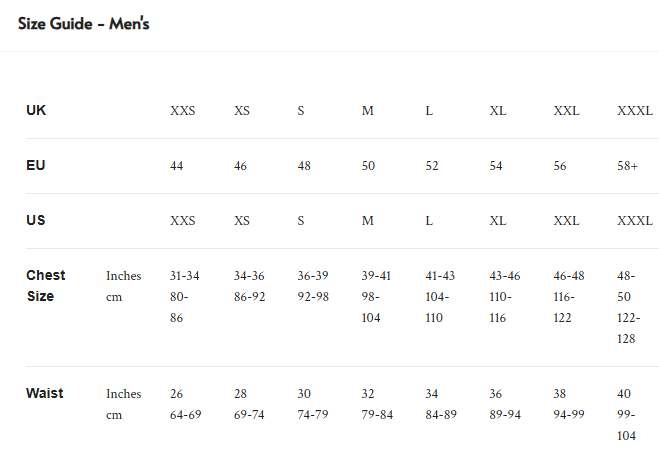Viewport: 659px width, 461px height.
Task: Click waist value 32 inches
Action: click(x=368, y=394)
